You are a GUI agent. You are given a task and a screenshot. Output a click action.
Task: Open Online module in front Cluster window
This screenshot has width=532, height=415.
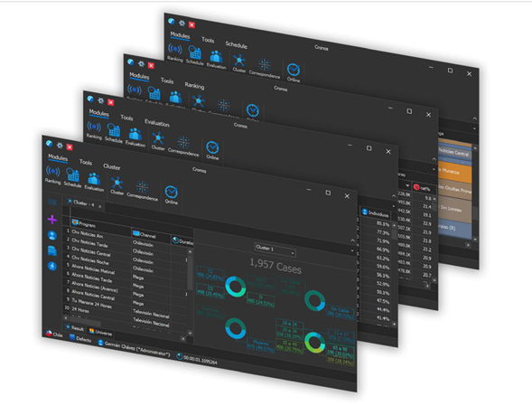(x=172, y=194)
